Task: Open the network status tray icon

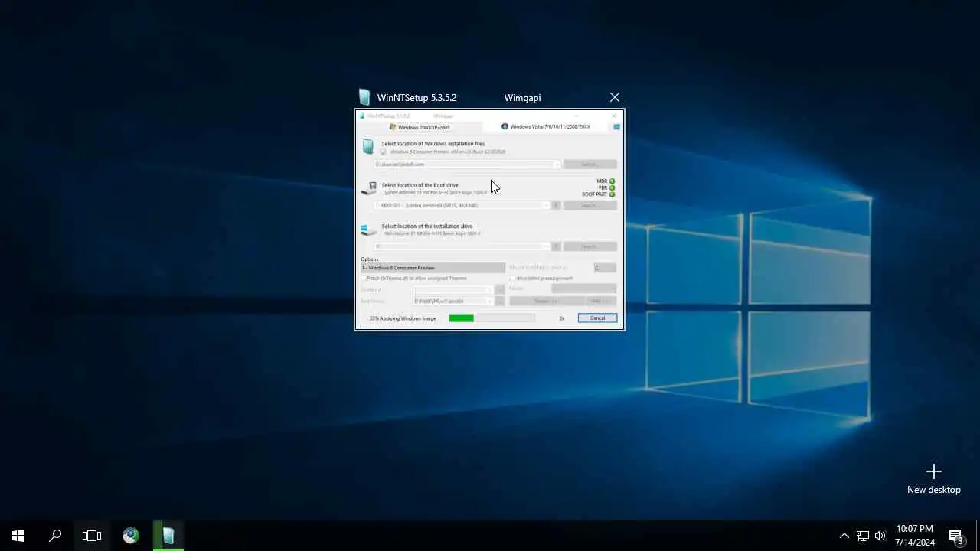Action: (x=863, y=536)
